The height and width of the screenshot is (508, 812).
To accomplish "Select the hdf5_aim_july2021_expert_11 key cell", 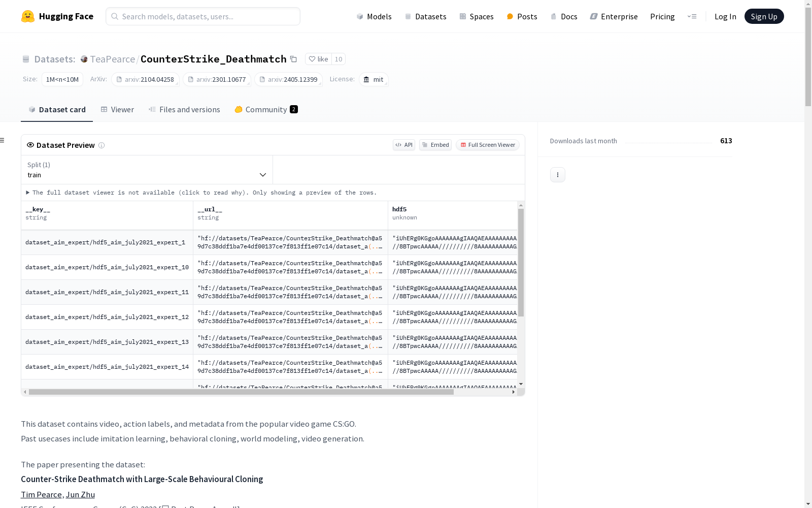I will (x=107, y=292).
